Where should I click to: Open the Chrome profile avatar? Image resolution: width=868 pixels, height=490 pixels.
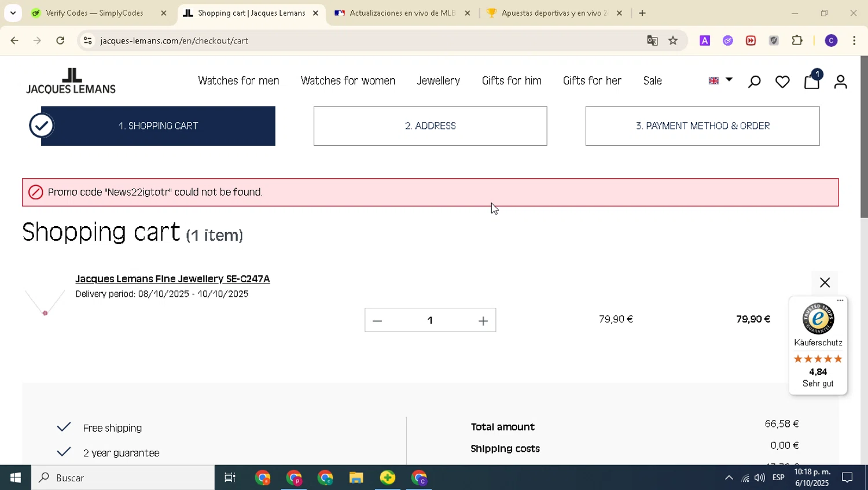(x=831, y=40)
